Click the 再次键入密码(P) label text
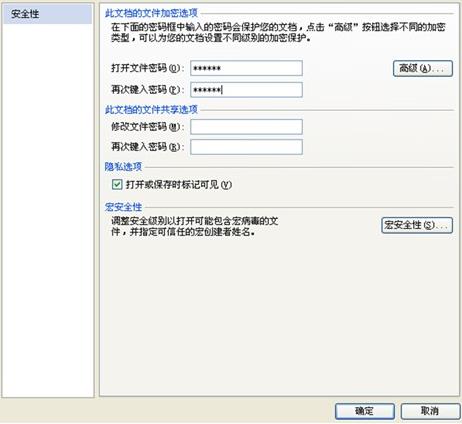462x424 pixels. [147, 90]
